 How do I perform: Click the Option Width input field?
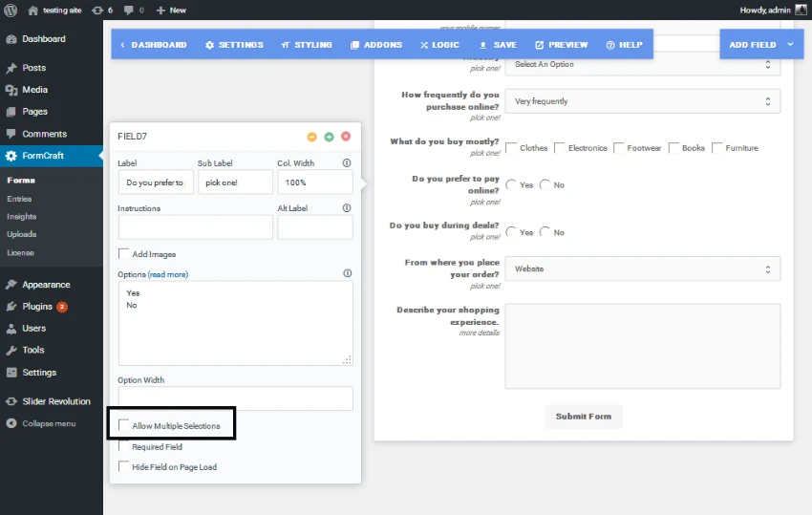pos(235,398)
